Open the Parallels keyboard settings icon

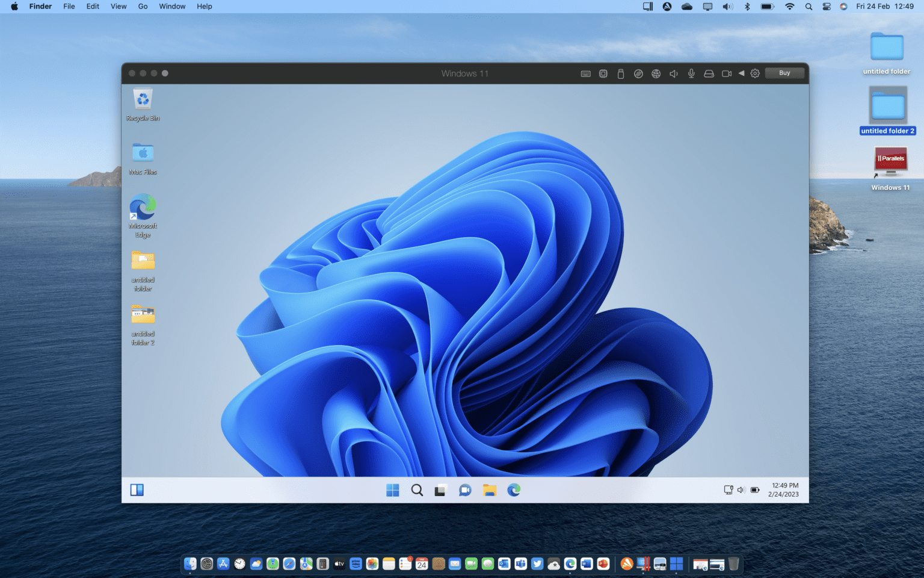tap(585, 73)
